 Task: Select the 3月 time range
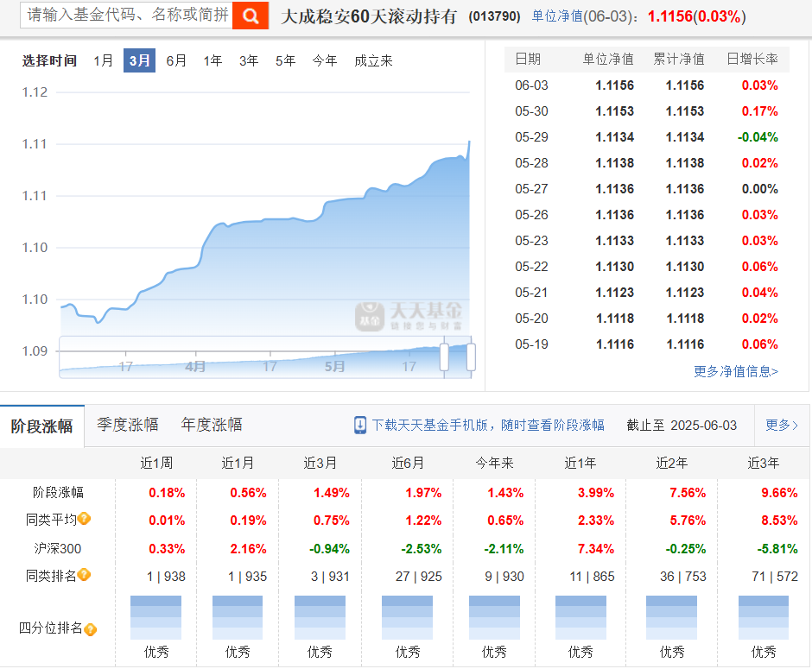click(x=139, y=60)
